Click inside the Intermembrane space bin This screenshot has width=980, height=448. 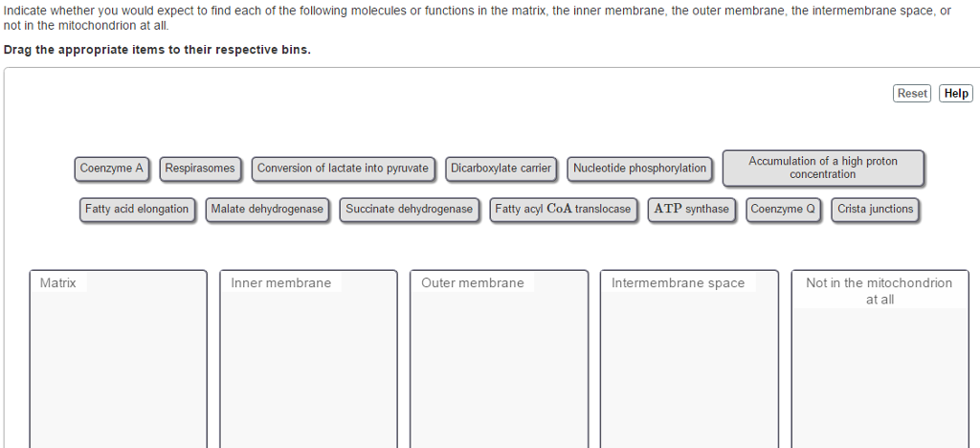pos(689,369)
